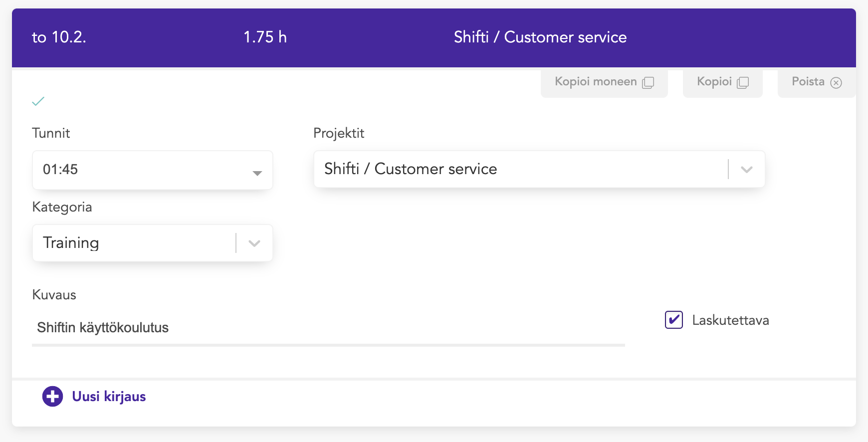Toggle the Laskutettava checkbox
Image resolution: width=868 pixels, height=442 pixels.
(x=673, y=320)
